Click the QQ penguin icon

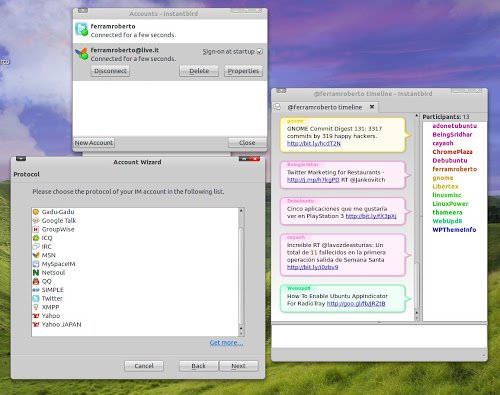click(36, 281)
